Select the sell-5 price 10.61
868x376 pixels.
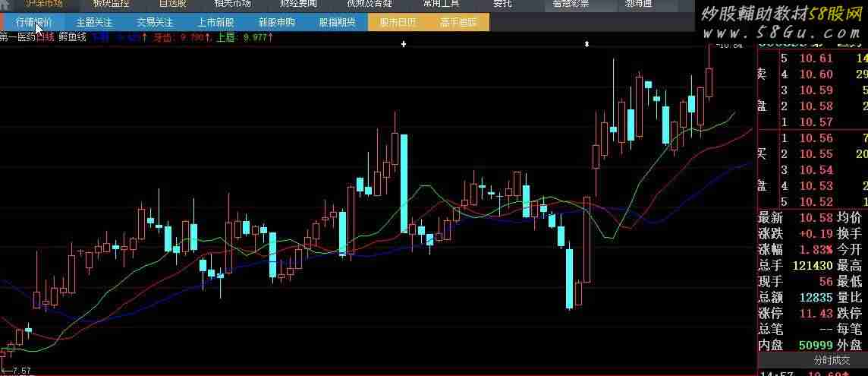pos(816,58)
